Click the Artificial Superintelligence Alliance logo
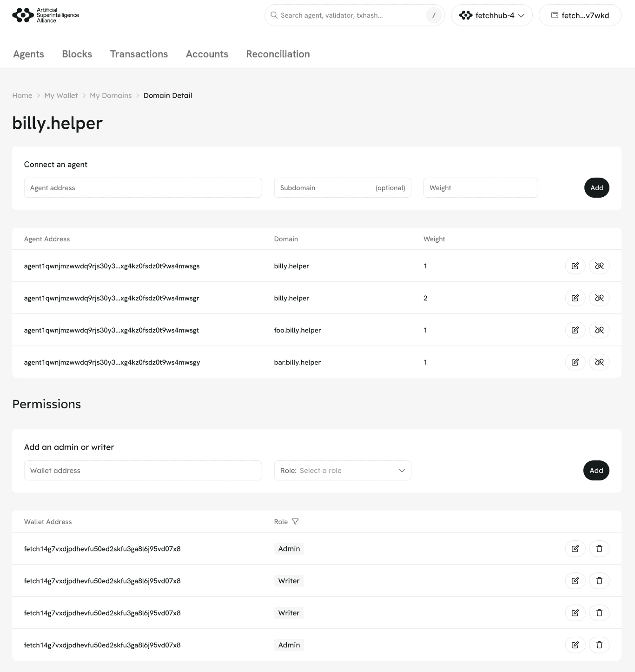Image resolution: width=635 pixels, height=672 pixels. (46, 15)
